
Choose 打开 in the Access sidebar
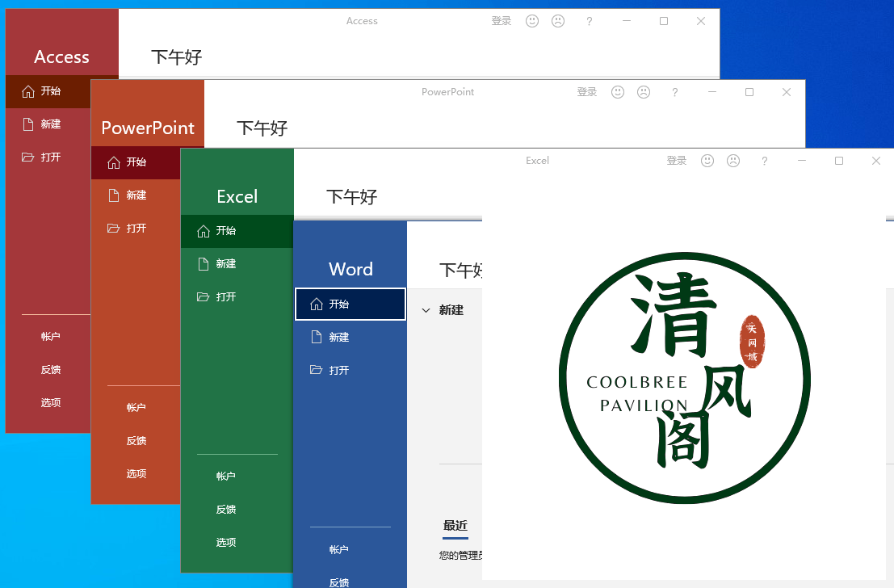[x=48, y=157]
